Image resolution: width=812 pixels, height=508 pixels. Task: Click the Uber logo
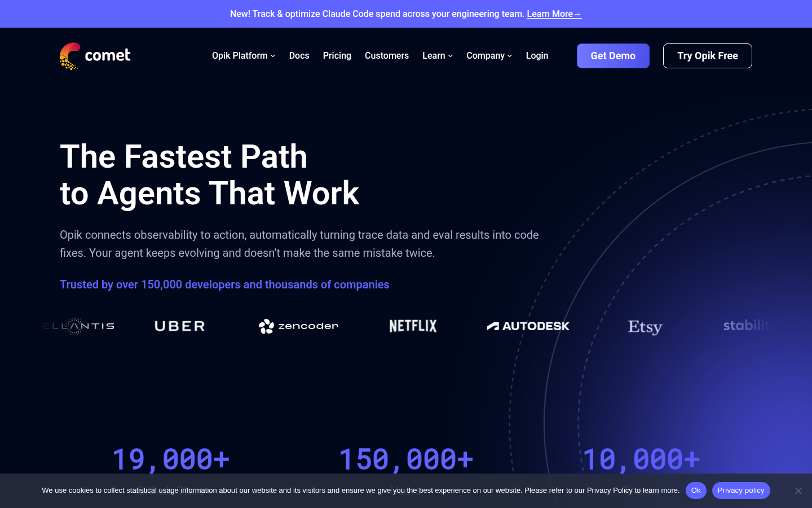tap(179, 326)
